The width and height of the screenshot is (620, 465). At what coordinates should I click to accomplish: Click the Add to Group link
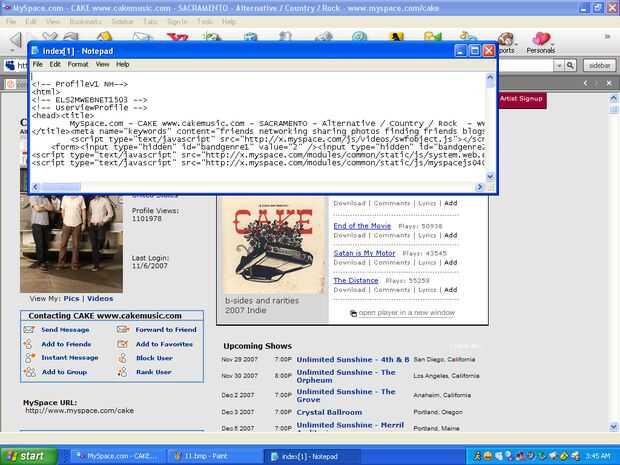coord(64,372)
